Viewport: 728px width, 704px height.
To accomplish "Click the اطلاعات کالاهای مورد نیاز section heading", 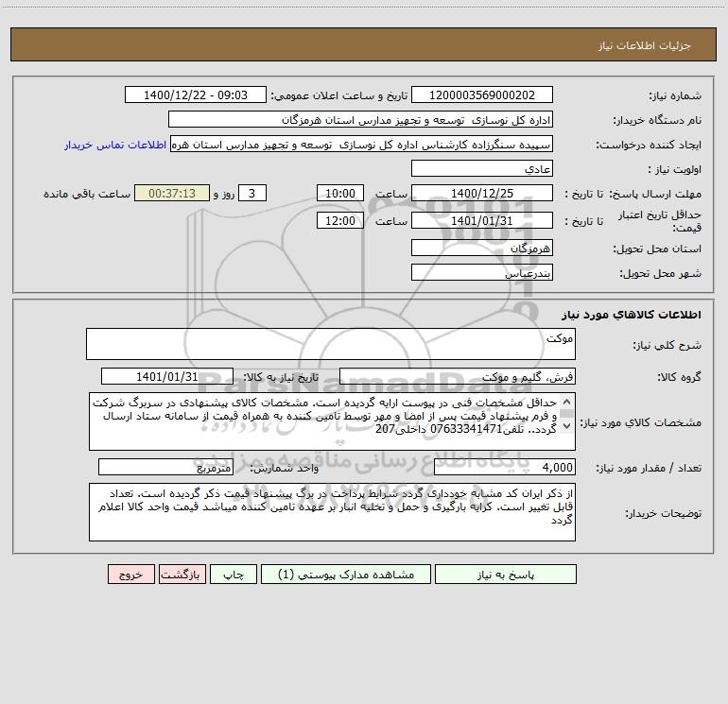I will (632, 315).
